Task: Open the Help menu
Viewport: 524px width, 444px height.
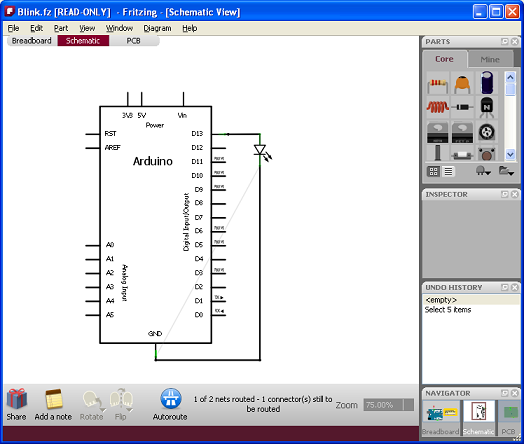Action: tap(189, 28)
